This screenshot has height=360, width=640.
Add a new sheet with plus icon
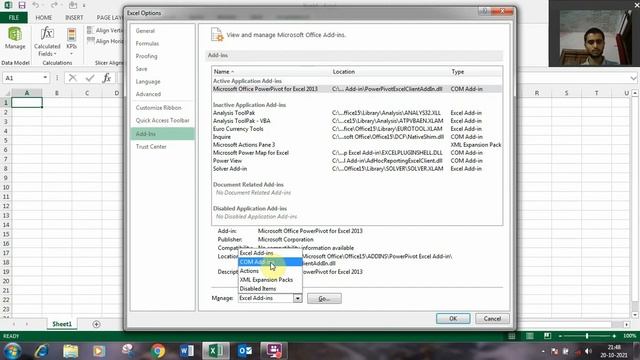tap(96, 324)
